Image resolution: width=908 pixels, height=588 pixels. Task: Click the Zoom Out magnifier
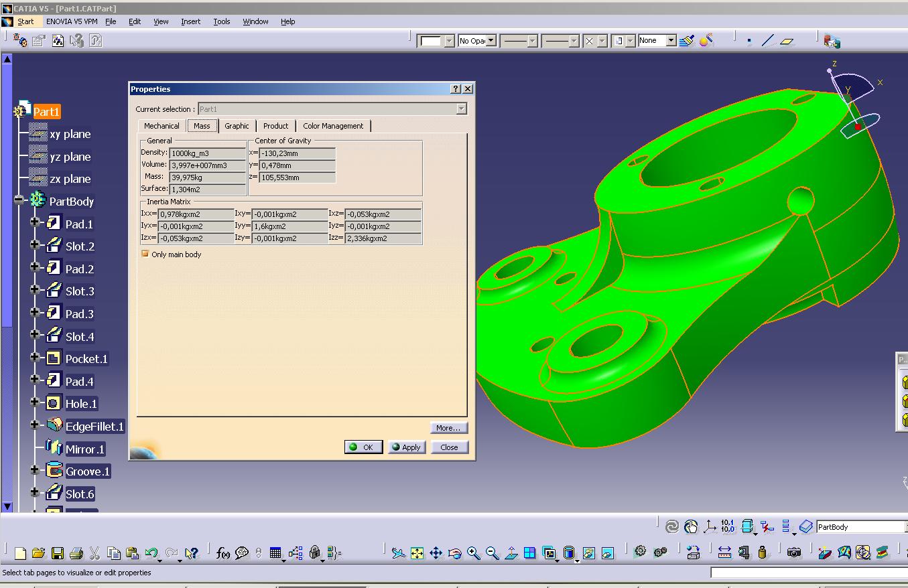(x=493, y=553)
